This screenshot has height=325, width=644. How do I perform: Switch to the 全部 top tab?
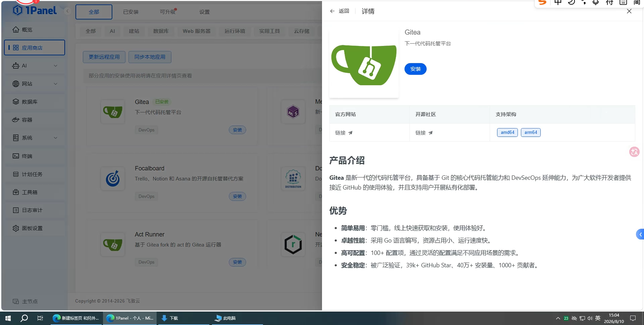point(94,12)
